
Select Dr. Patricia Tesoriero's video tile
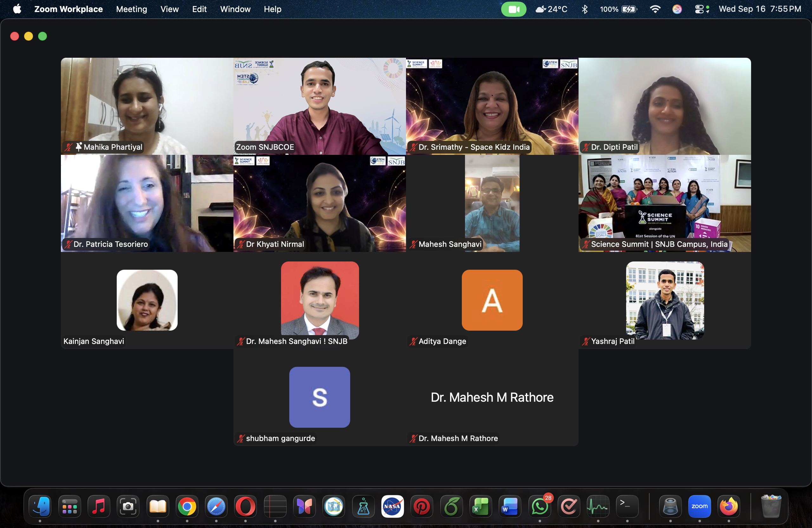click(147, 203)
